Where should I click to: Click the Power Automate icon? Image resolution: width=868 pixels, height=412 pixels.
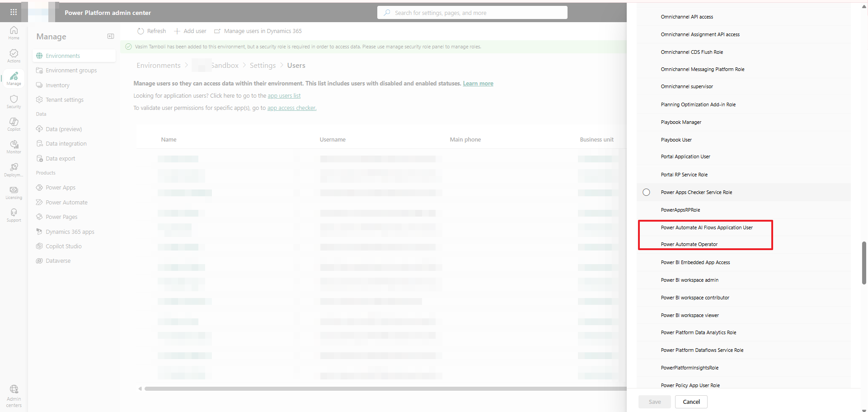pyautogui.click(x=39, y=202)
